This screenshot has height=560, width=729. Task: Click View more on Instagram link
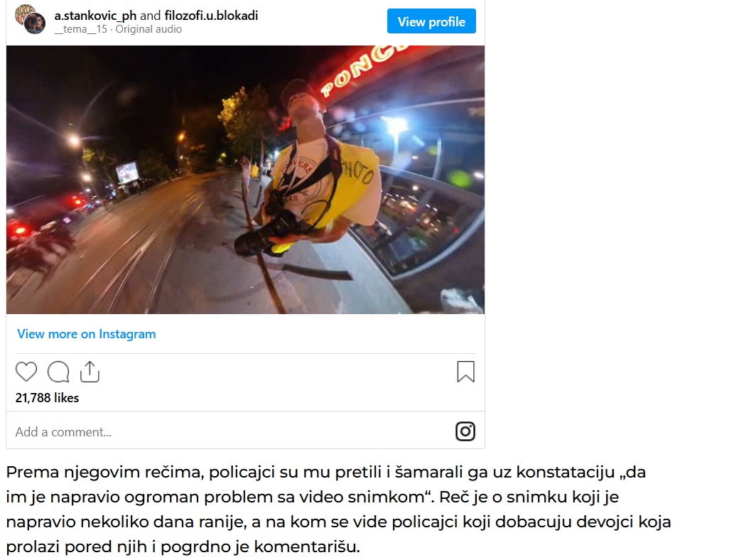[87, 334]
